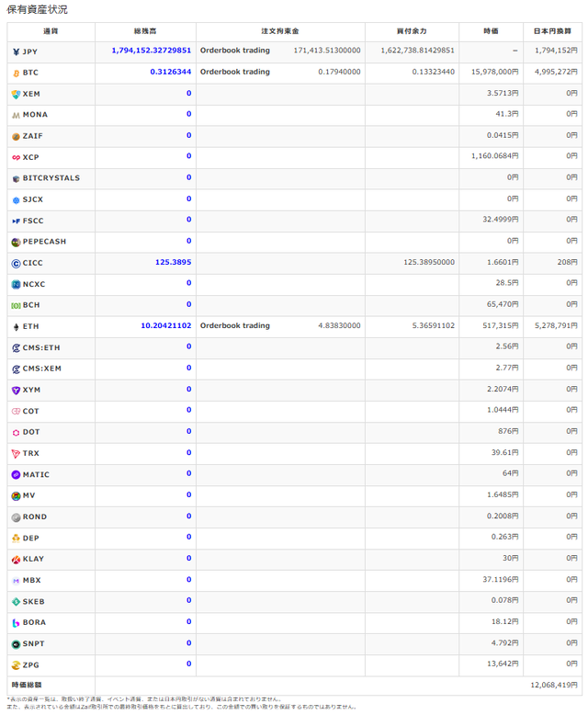Click the KLAY coin icon
The image size is (588, 715).
pos(16,560)
